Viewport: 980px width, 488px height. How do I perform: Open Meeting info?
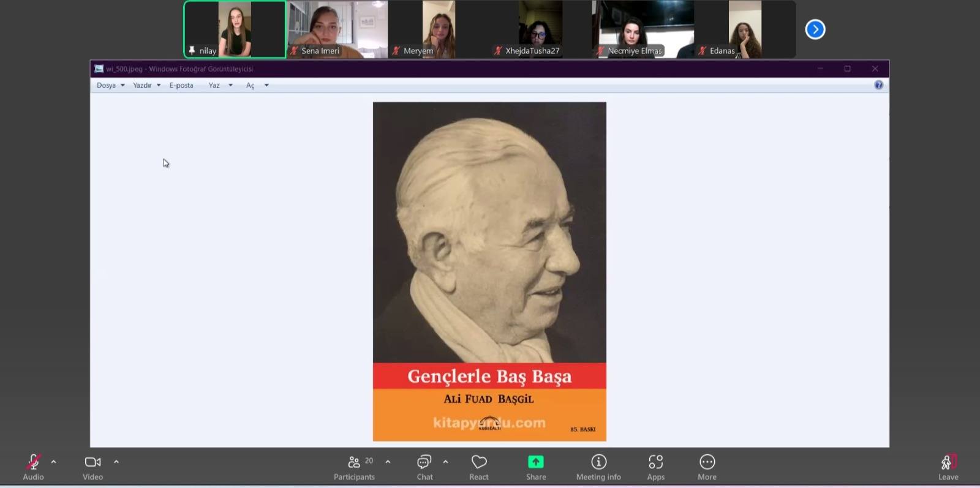[598, 468]
